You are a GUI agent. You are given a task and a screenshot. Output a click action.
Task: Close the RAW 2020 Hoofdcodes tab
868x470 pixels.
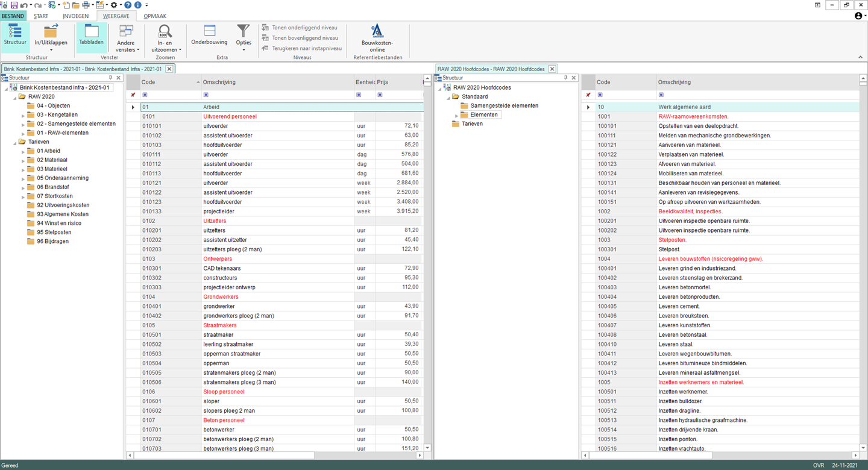[552, 69]
